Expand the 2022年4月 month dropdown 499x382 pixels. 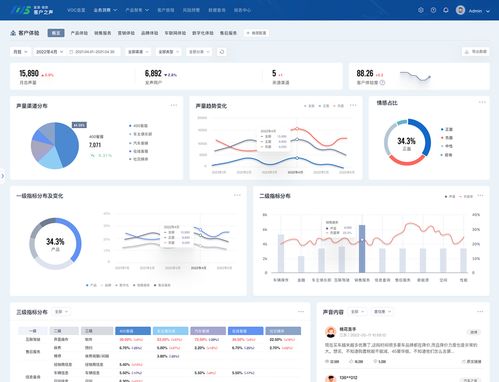(49, 52)
